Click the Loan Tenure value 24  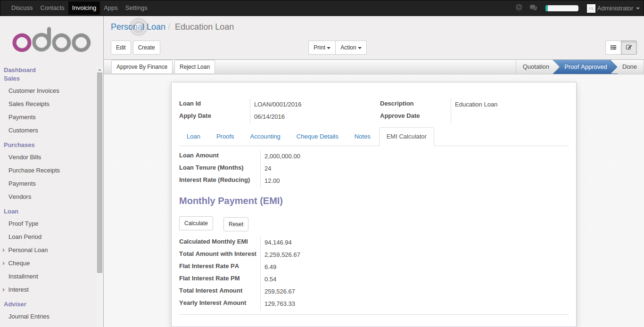pos(268,169)
